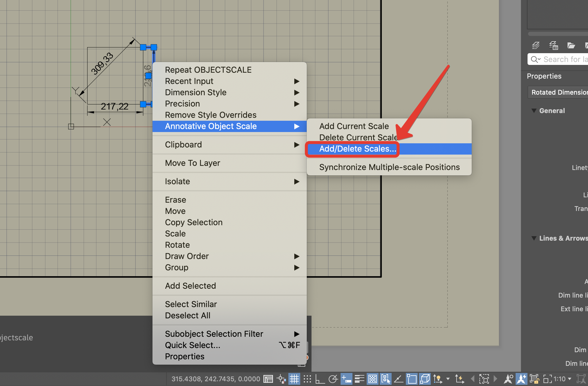Click the selection cycling status bar icon
This screenshot has width=588, height=386.
385,379
